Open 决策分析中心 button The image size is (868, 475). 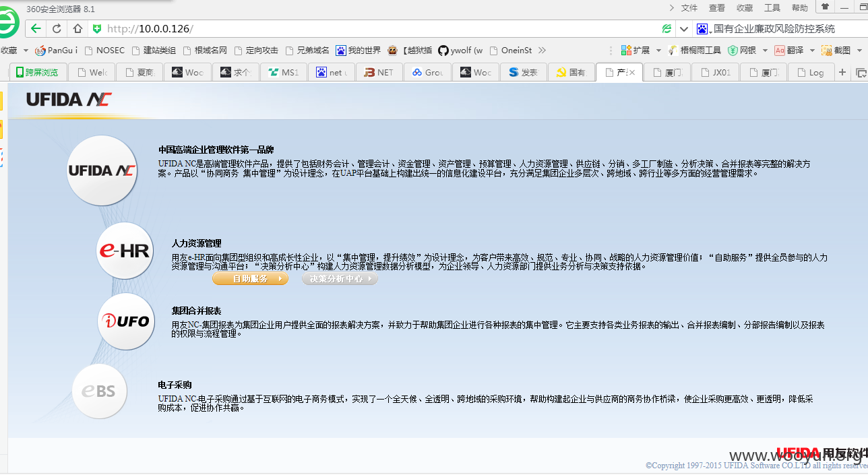tap(340, 279)
